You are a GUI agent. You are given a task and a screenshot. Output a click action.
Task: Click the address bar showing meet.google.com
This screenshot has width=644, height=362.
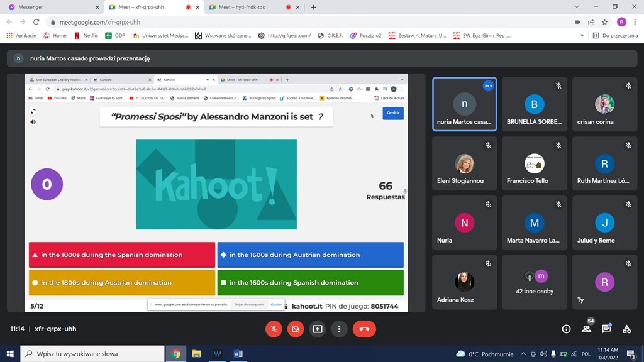(x=308, y=22)
